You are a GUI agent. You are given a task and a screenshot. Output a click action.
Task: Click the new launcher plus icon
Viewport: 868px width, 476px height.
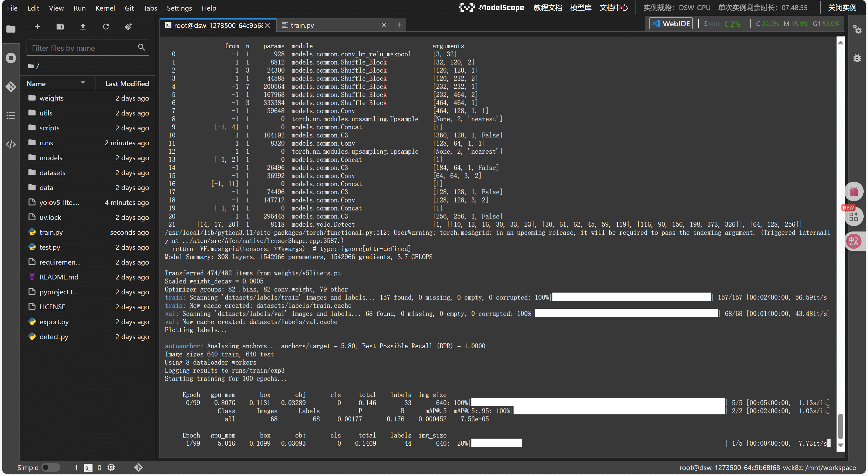coord(37,27)
